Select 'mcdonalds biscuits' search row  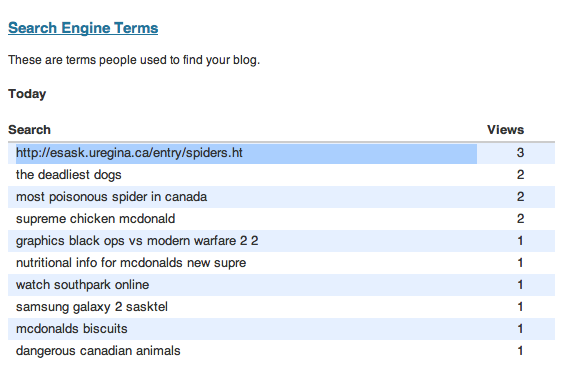click(x=282, y=329)
